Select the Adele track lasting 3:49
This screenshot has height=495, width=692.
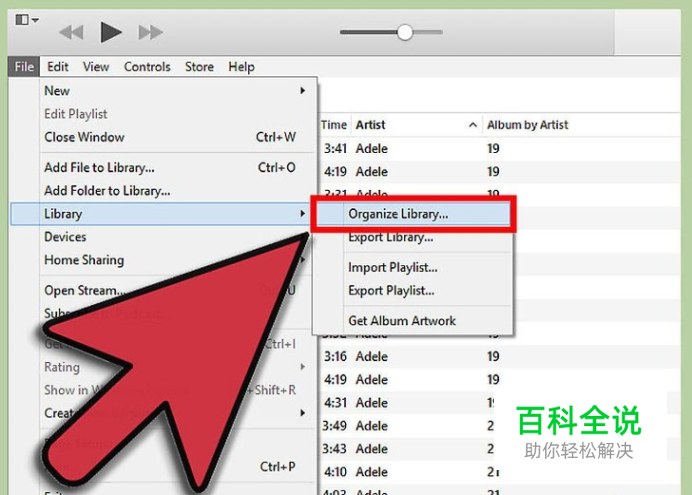point(407,426)
